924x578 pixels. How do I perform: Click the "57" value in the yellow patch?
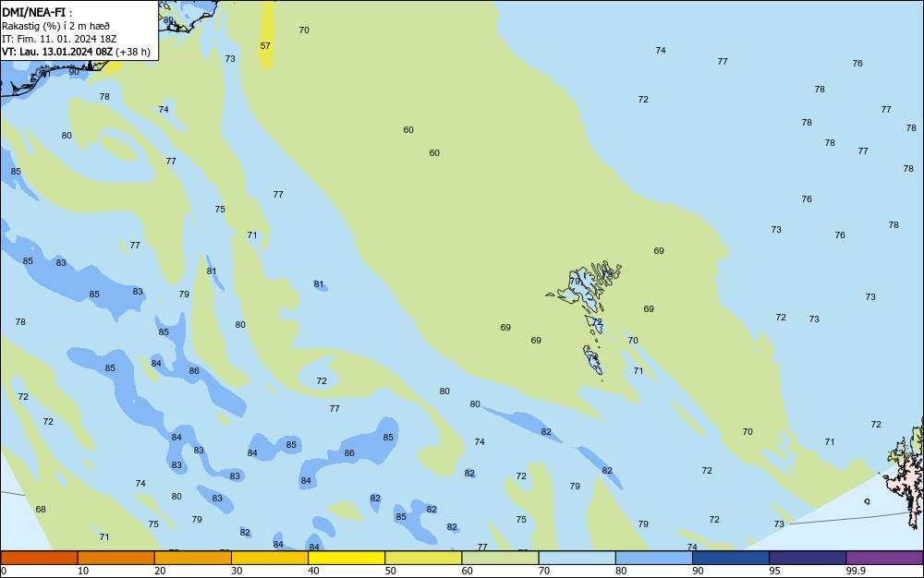(265, 45)
